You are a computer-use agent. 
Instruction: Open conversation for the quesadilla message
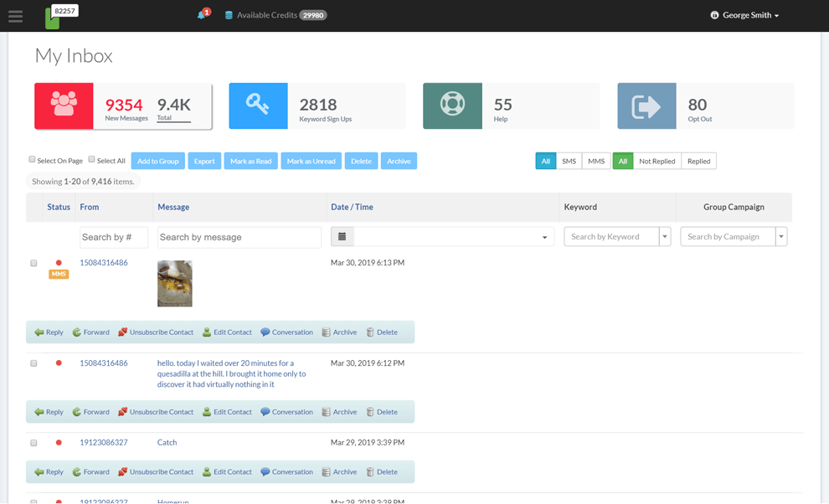click(287, 412)
